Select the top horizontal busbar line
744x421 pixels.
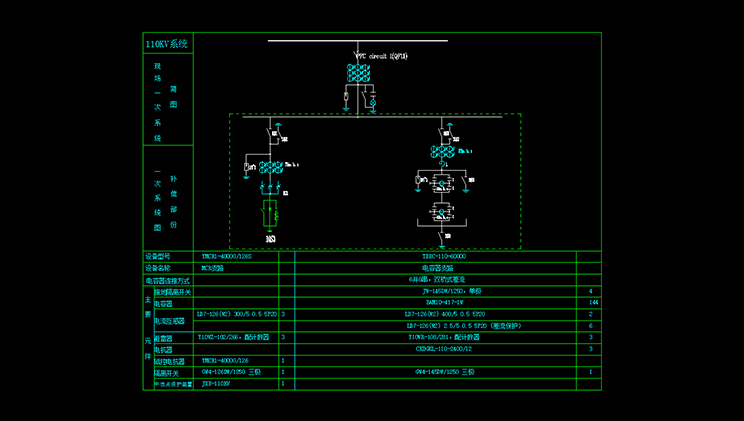pos(357,41)
